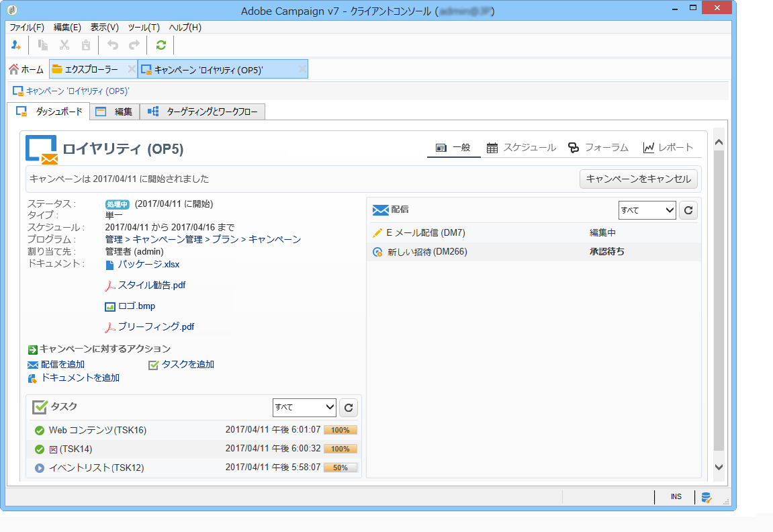Click the redo arrow icon
The width and height of the screenshot is (773, 532).
[x=134, y=46]
